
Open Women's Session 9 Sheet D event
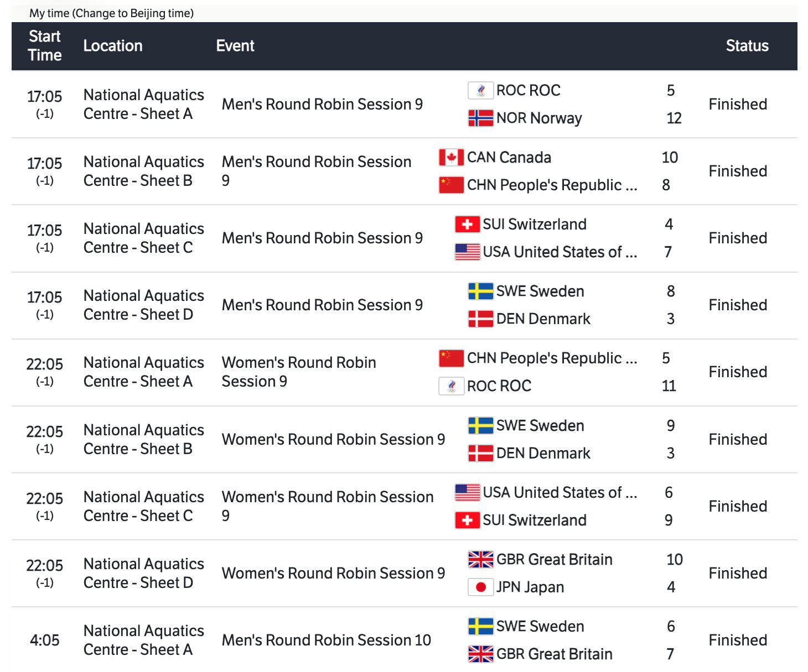point(333,573)
